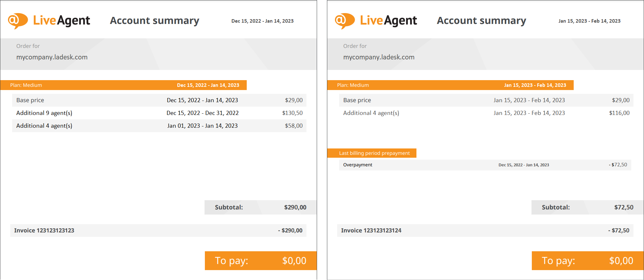This screenshot has height=280, width=644.
Task: Click the Plan: Medium bar dated Dec 15, 2022
Action: tap(123, 85)
